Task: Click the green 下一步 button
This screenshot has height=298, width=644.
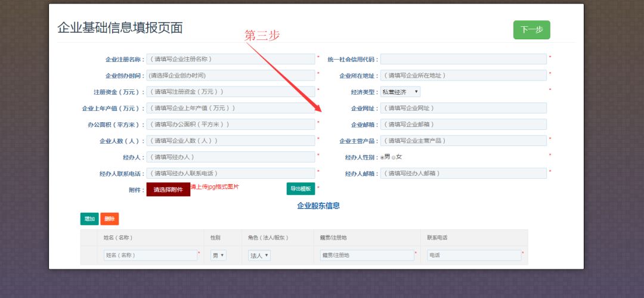Action: point(531,30)
